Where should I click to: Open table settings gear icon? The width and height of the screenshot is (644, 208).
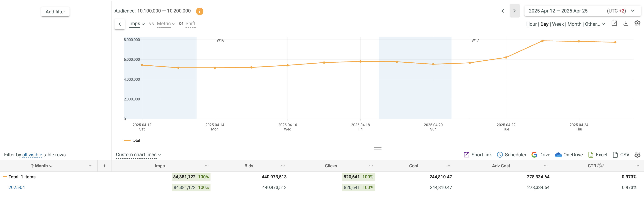point(637,155)
